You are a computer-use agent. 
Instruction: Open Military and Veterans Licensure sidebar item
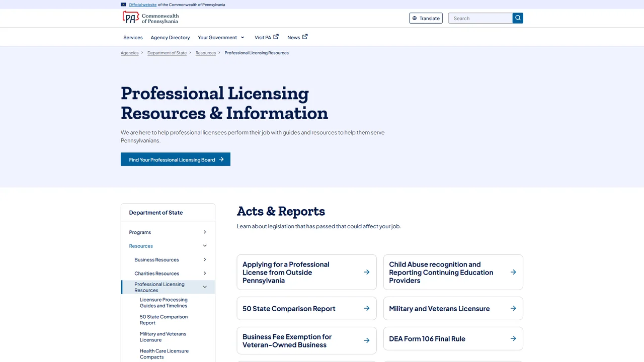tap(163, 337)
